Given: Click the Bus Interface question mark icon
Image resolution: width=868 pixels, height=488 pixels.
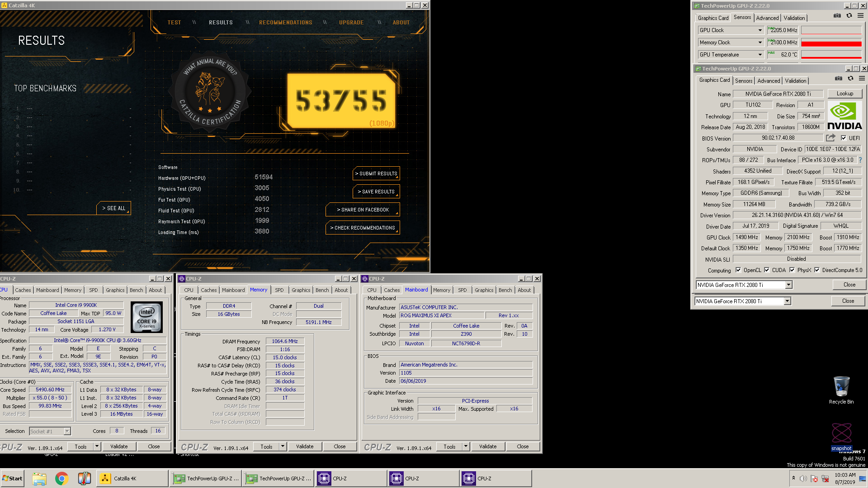Looking at the screenshot, I should tap(860, 160).
